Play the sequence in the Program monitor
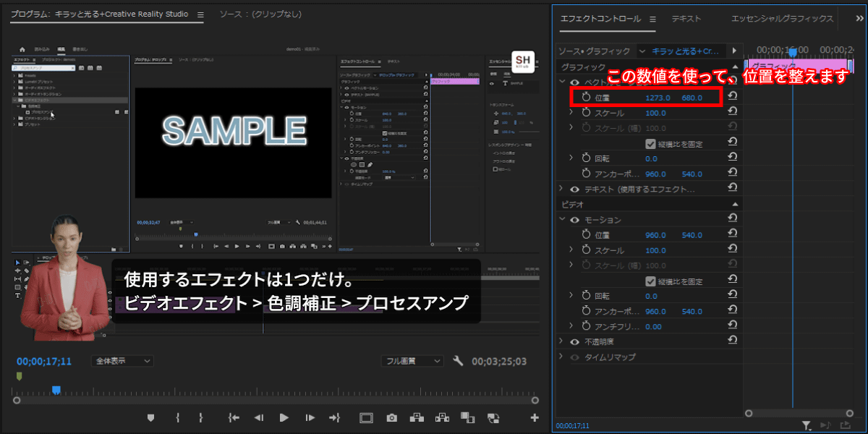 (x=284, y=417)
